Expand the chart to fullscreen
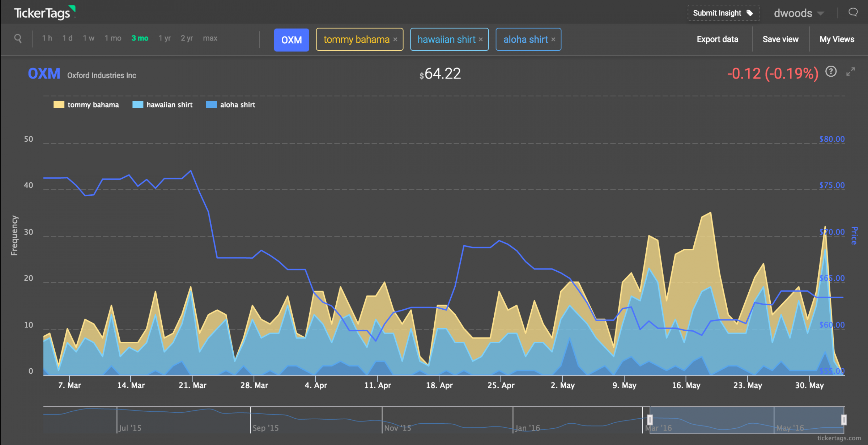The height and width of the screenshot is (445, 868). coord(851,72)
